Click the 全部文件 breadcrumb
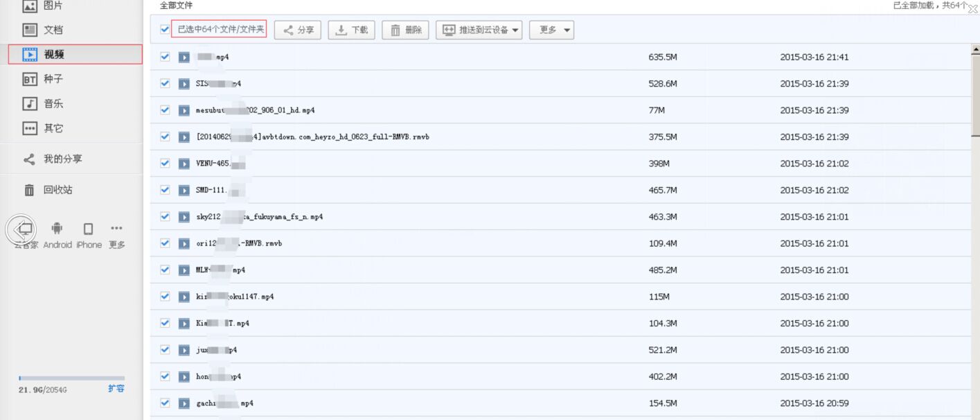This screenshot has height=420, width=980. coord(176,6)
